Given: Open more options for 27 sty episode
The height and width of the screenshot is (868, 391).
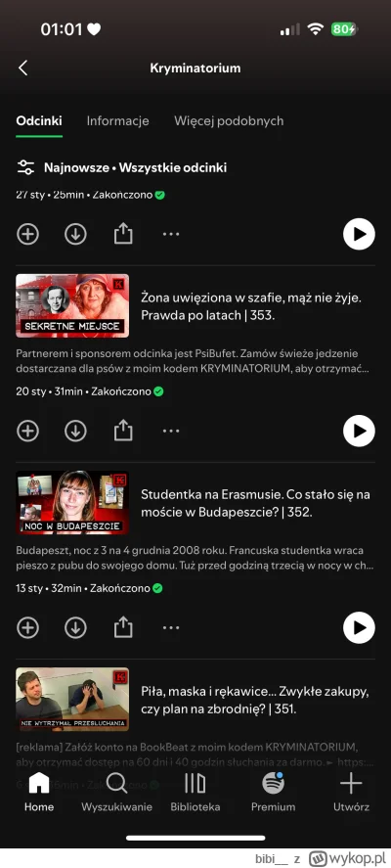Looking at the screenshot, I should [x=171, y=235].
